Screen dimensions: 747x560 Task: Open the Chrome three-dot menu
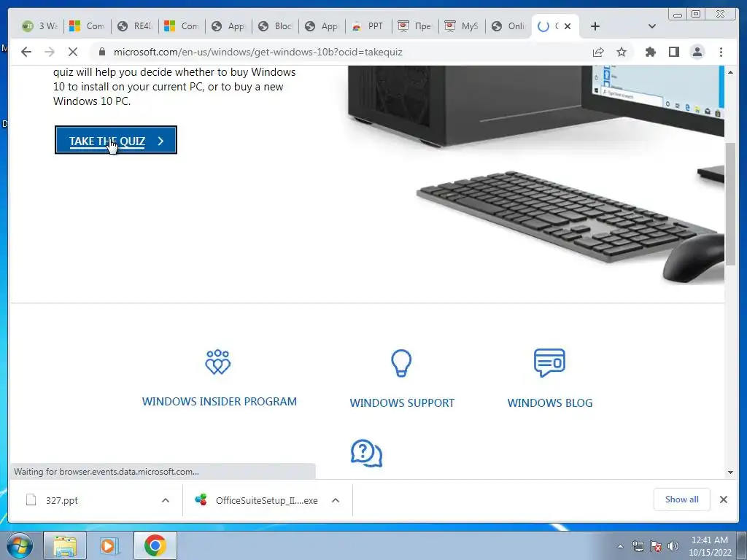[721, 52]
